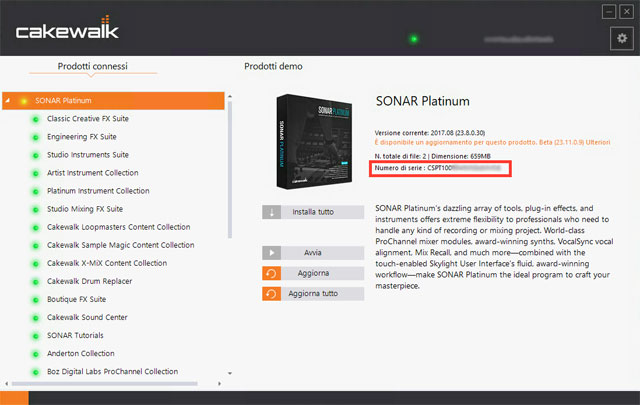This screenshot has height=405, width=640.
Task: Select Studio Instruments Suite
Action: tap(88, 155)
